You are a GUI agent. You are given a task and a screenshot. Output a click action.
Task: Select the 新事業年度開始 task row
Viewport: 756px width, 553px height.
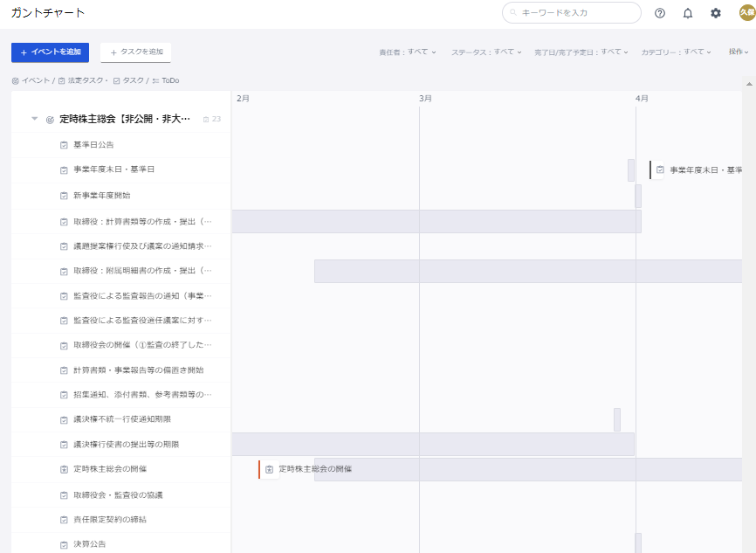click(x=121, y=196)
